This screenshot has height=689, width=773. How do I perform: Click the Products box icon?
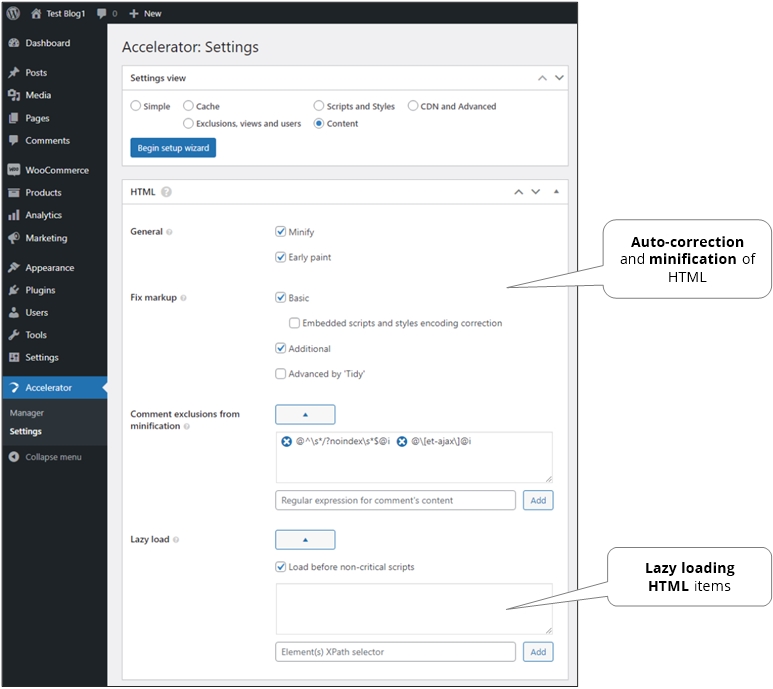tap(14, 193)
